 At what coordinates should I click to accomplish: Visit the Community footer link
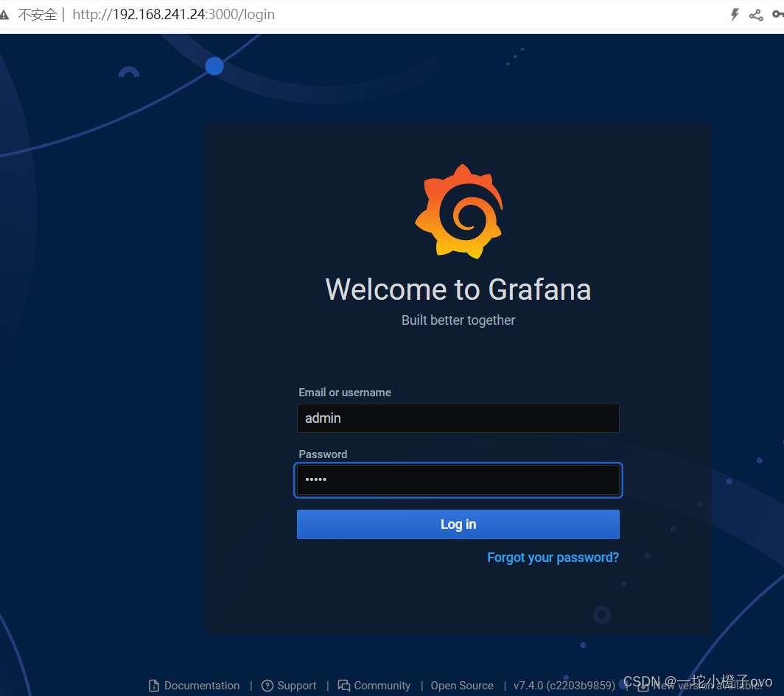(382, 686)
